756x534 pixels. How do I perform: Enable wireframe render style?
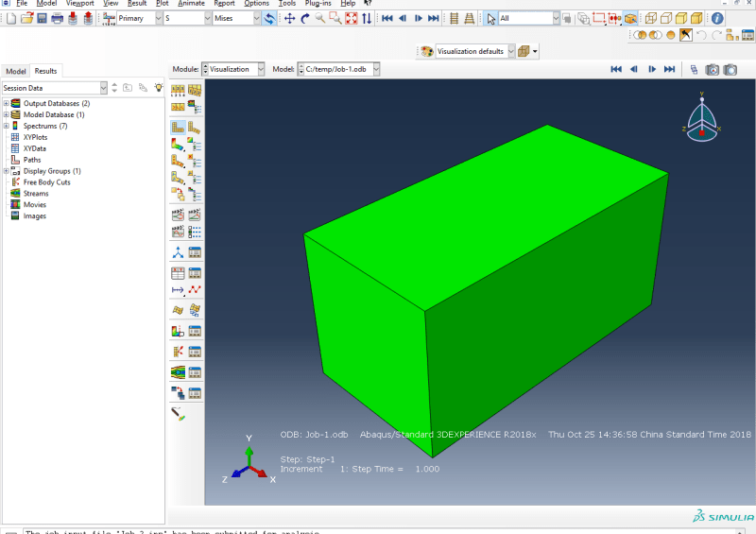coord(651,18)
